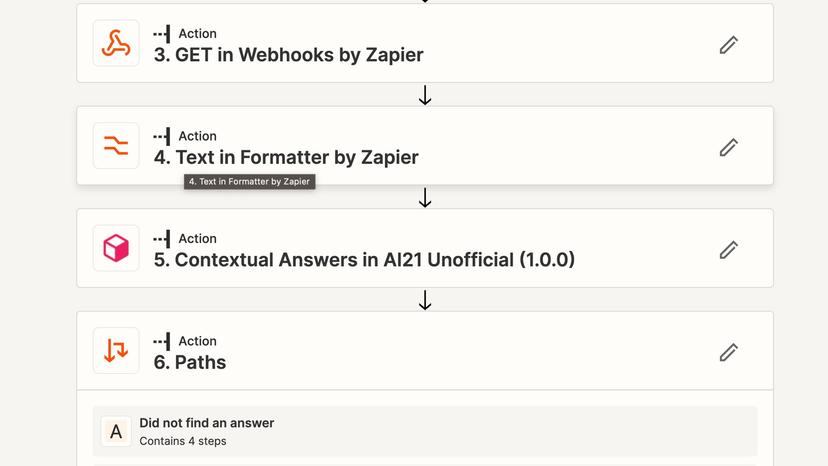Click the Action label on step 5
Screen dimensions: 828x466
[x=197, y=239]
